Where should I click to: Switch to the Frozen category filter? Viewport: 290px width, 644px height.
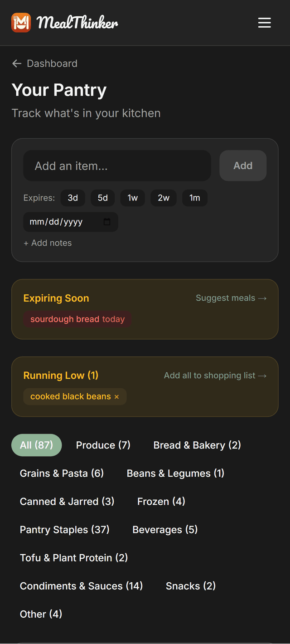pyautogui.click(x=161, y=501)
